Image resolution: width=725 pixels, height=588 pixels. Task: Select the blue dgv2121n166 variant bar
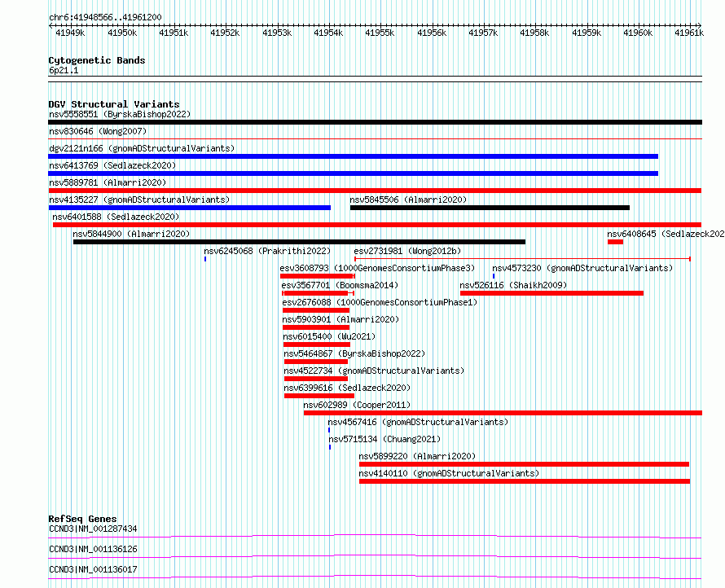point(354,156)
